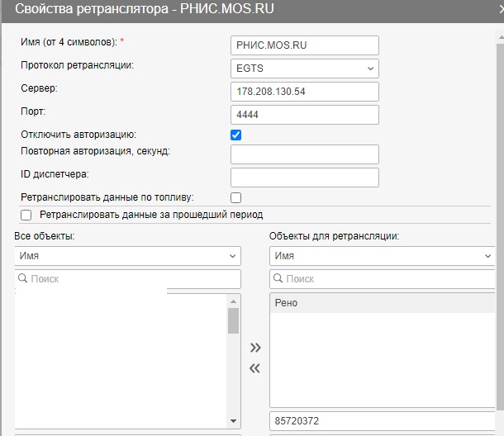
Task: Focus the 'ID диспетчера' input field
Action: [x=304, y=178]
